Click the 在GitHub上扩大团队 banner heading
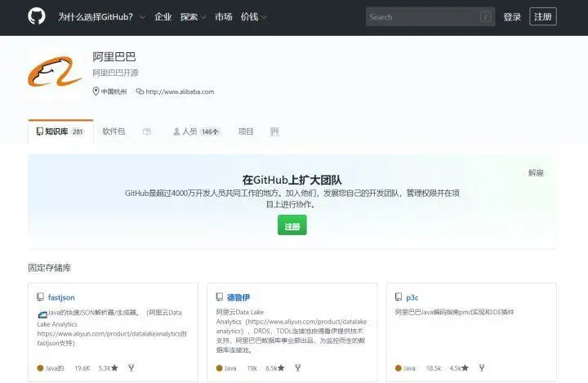 pyautogui.click(x=292, y=180)
